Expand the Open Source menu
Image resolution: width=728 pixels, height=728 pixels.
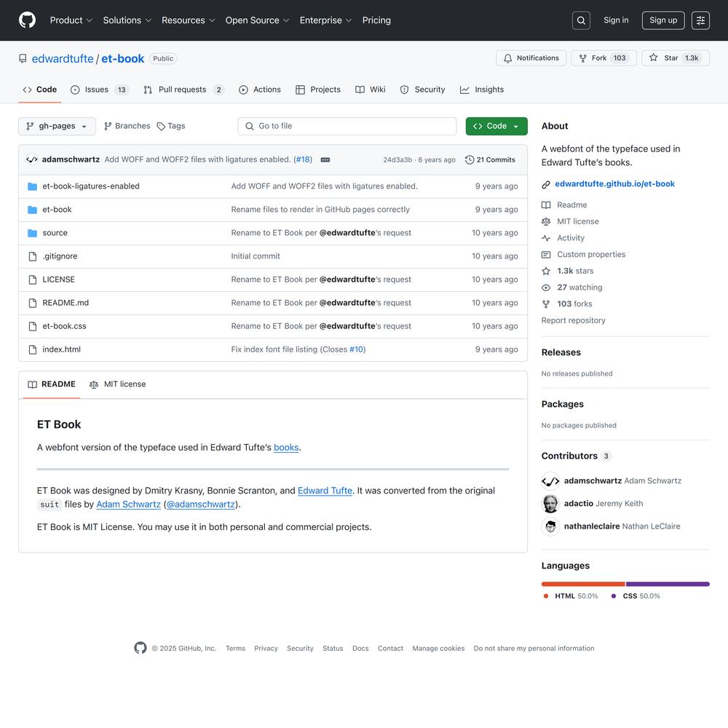point(257,20)
